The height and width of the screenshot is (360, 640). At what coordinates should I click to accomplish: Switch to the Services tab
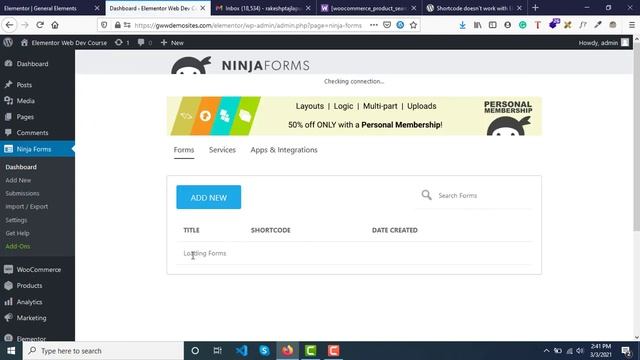pos(222,150)
